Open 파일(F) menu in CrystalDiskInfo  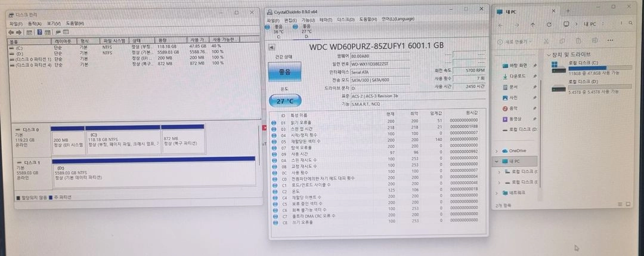click(x=273, y=19)
